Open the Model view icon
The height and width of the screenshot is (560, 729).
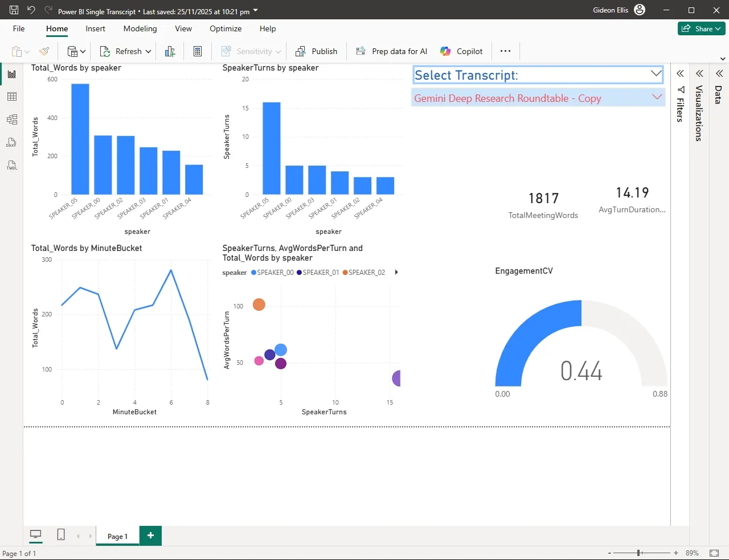11,120
